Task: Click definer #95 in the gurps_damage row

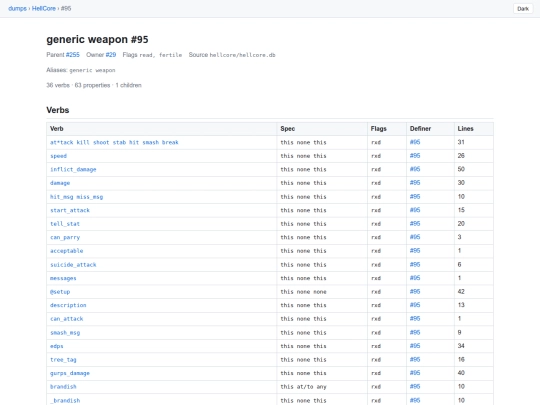Action: click(415, 373)
